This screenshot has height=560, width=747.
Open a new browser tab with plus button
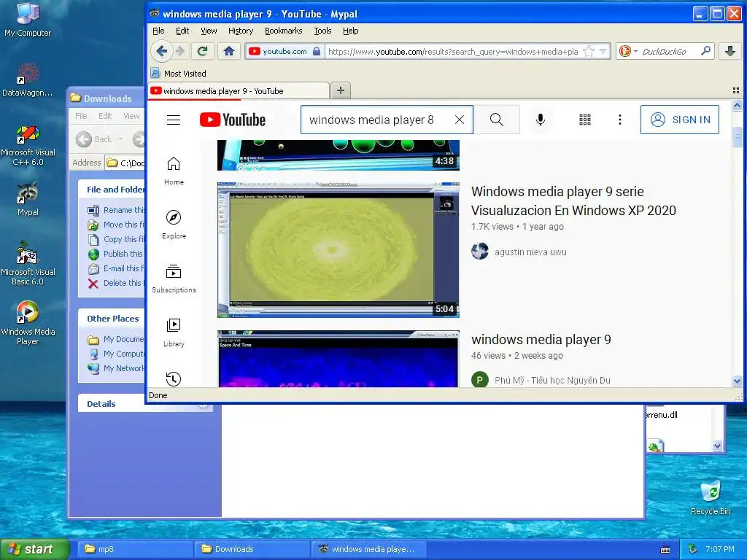(340, 90)
